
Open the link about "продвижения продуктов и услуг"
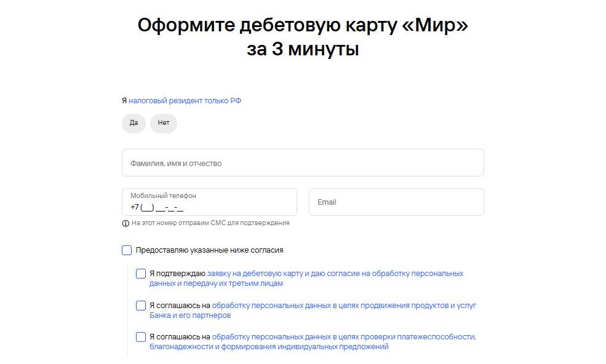344,306
